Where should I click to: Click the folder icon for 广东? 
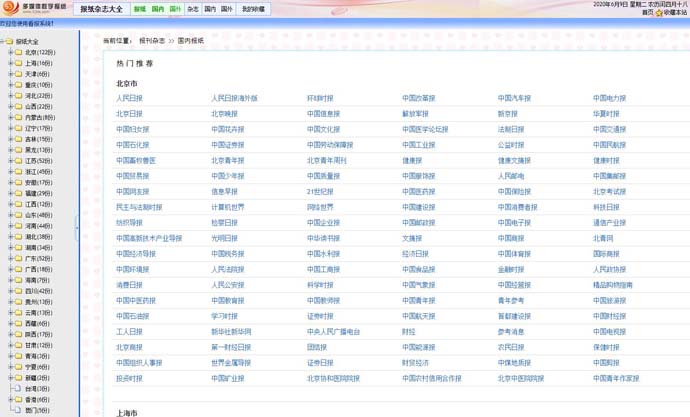(x=18, y=258)
